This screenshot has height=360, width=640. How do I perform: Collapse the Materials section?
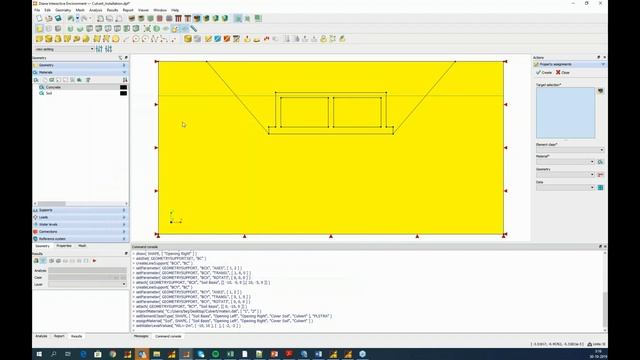click(80, 72)
